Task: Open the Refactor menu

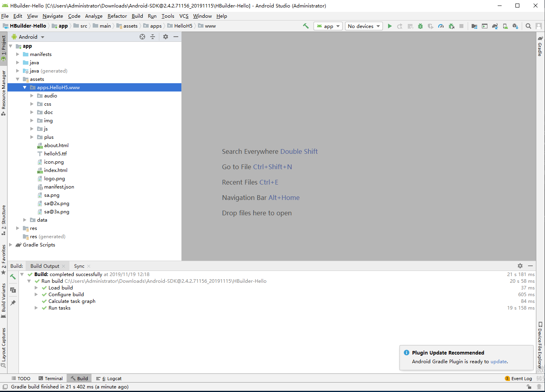Action: click(117, 16)
